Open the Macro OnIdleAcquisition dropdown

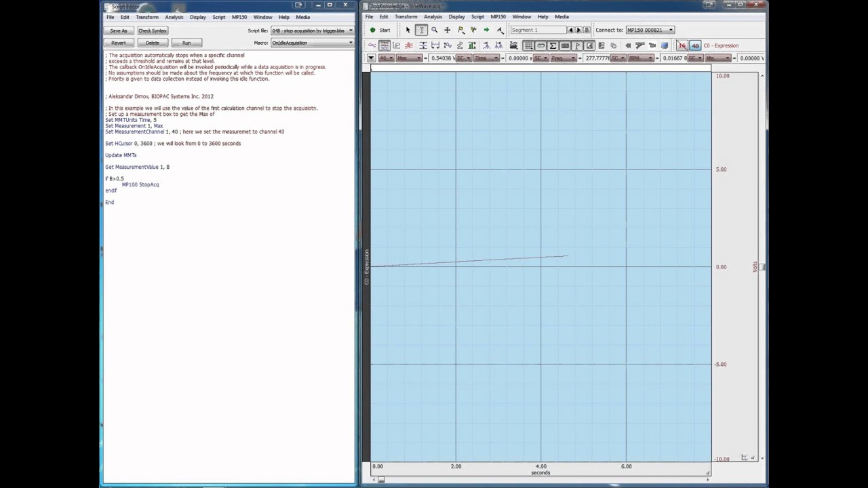point(312,43)
